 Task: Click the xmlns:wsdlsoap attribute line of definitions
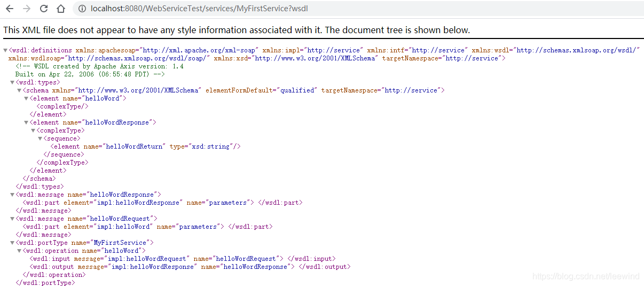point(257,58)
